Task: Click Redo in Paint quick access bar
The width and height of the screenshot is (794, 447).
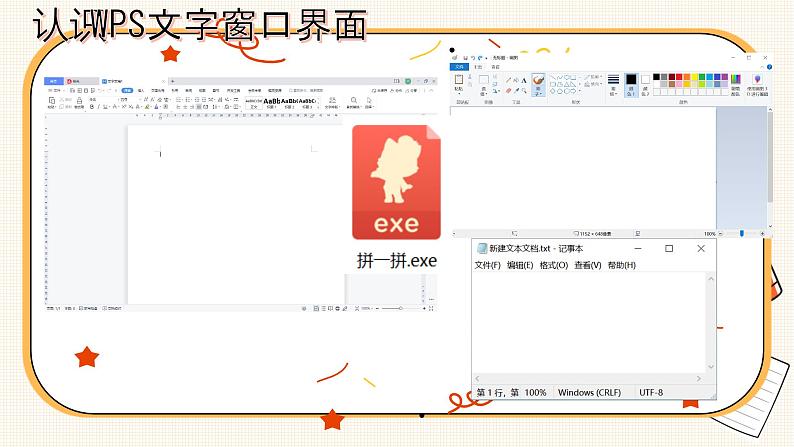Action: click(x=480, y=58)
